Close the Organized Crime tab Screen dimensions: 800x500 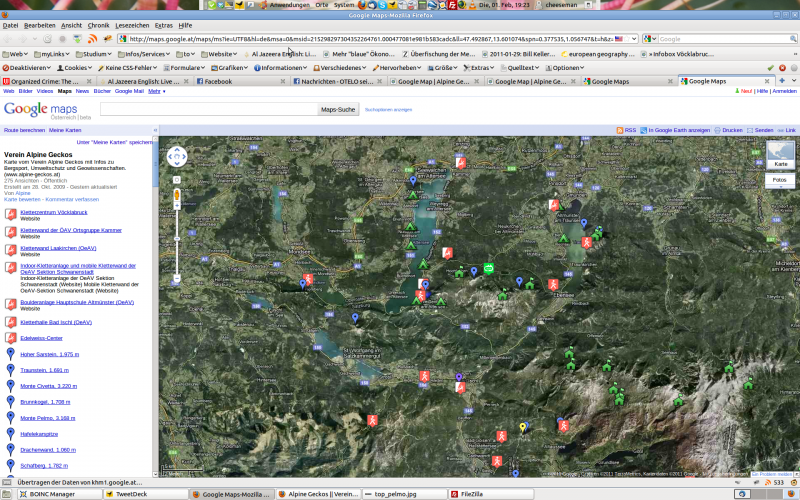(x=89, y=81)
